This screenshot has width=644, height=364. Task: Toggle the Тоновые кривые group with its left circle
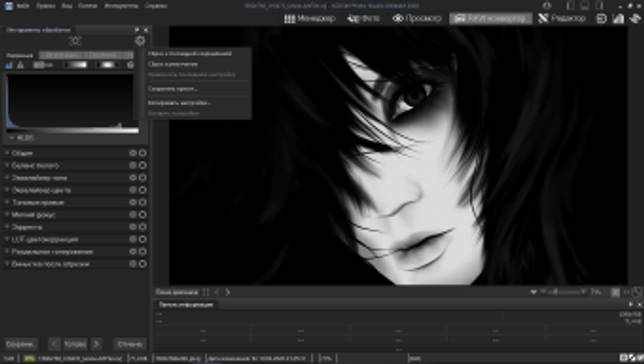pyautogui.click(x=133, y=202)
